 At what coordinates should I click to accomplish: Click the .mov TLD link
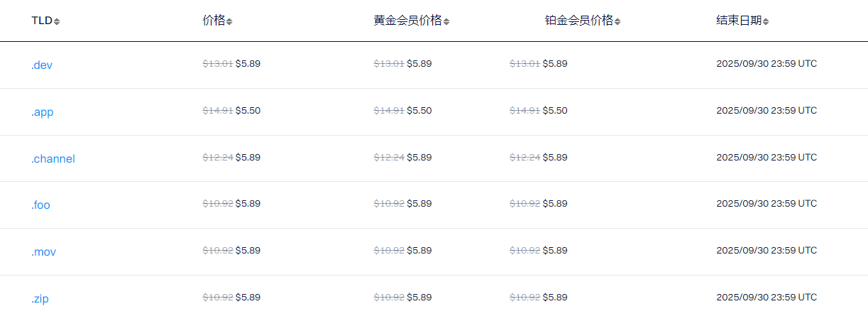pos(43,252)
